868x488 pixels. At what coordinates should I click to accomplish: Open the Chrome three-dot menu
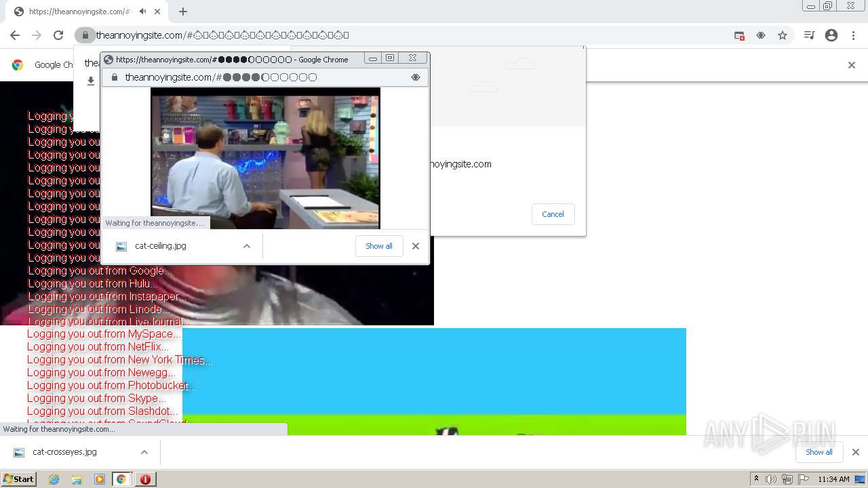pos(853,35)
